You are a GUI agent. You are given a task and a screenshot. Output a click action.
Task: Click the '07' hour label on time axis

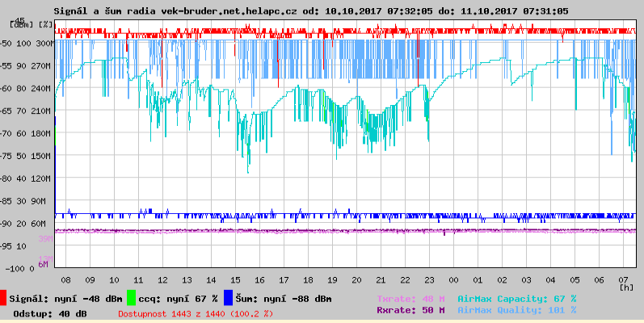point(623,280)
